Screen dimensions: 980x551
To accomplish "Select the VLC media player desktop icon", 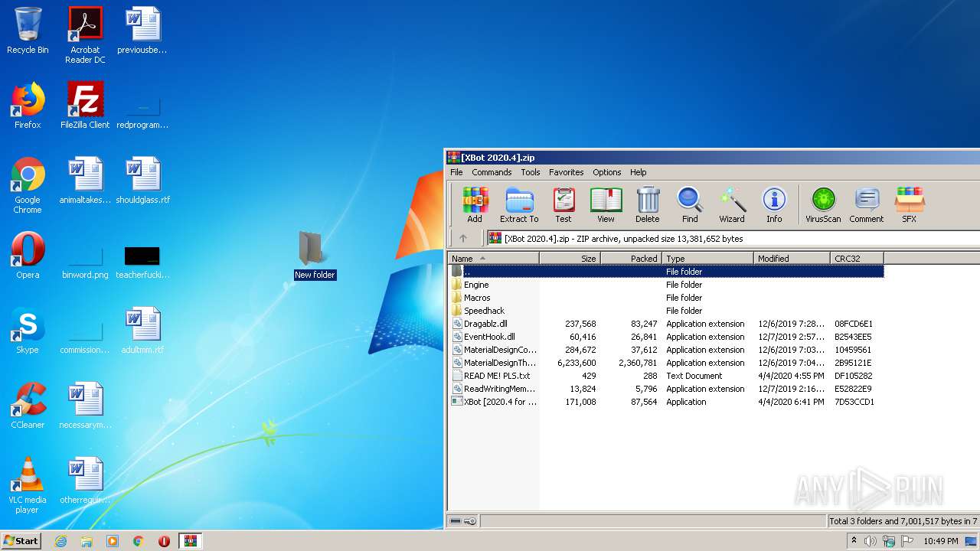I will coord(28,485).
